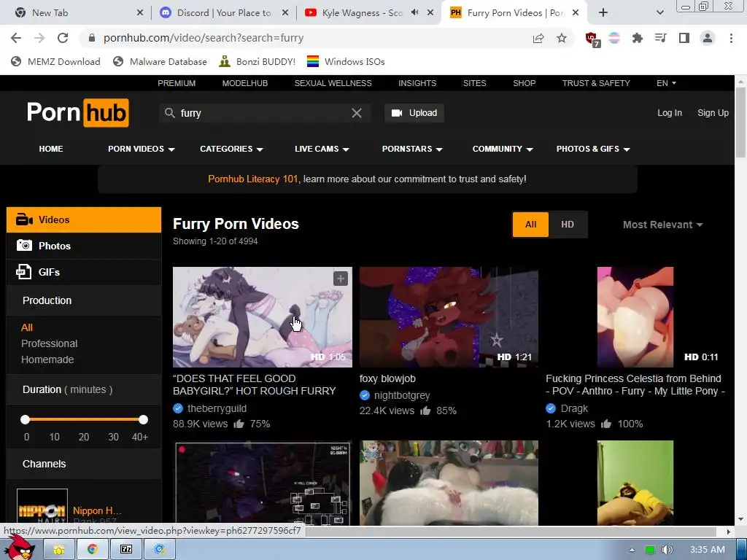Select the All quality filter

click(x=531, y=225)
